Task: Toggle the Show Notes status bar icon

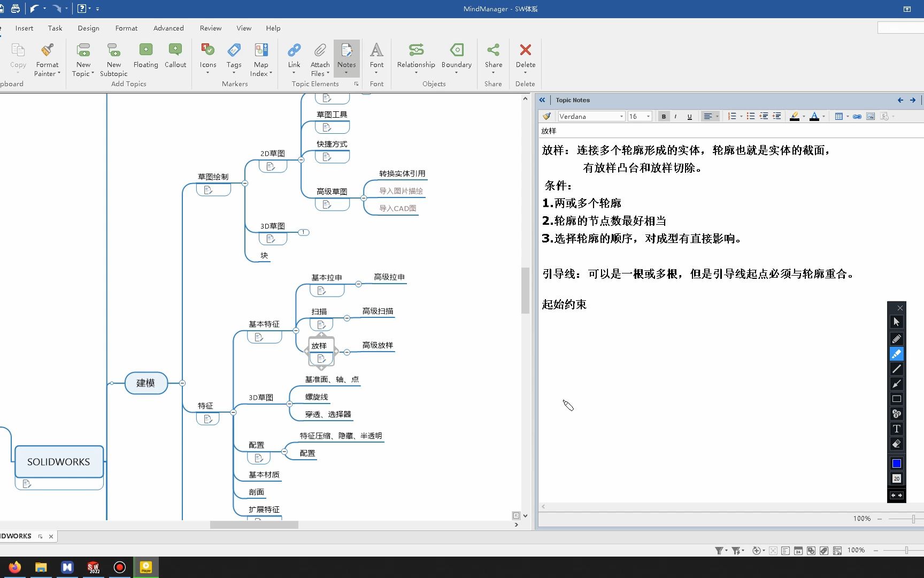Action: (x=786, y=550)
